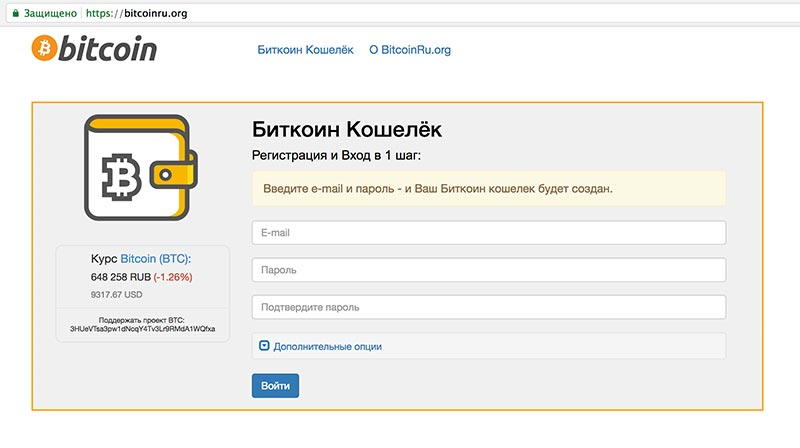Click the bitcoin wordmark text in header
The image size is (800, 448).
[x=108, y=48]
